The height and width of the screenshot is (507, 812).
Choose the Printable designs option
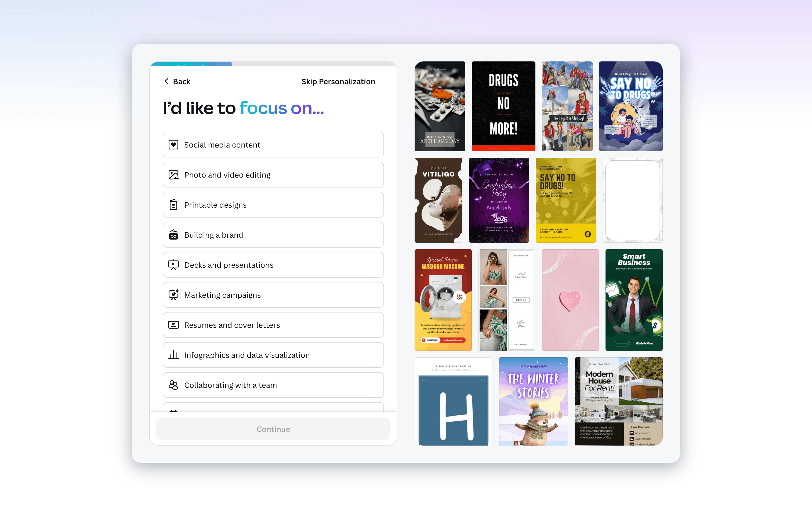[273, 205]
